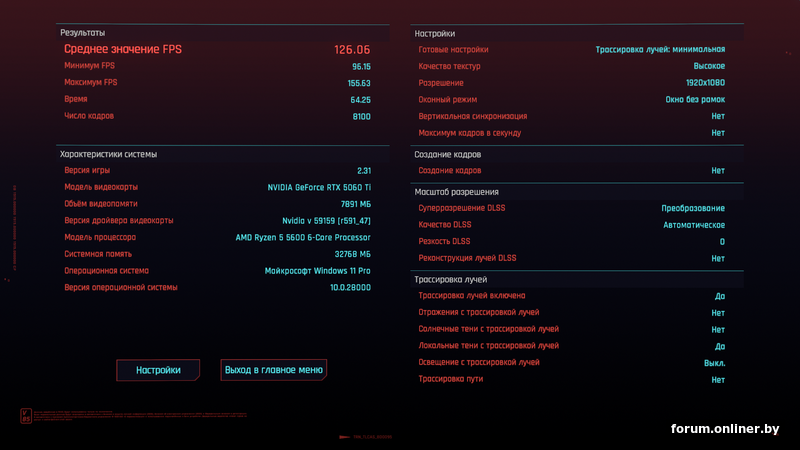The width and height of the screenshot is (800, 450).
Task: Select OS version 10.0.28000
Action: pos(351,288)
